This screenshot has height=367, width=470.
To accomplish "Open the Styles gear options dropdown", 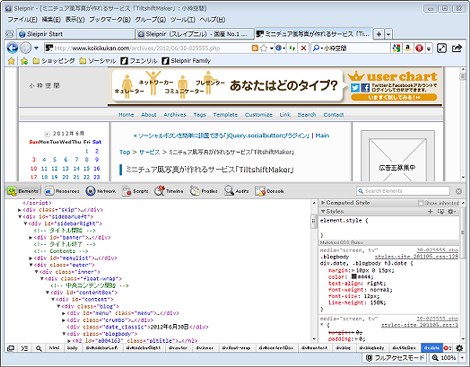I will pyautogui.click(x=452, y=211).
